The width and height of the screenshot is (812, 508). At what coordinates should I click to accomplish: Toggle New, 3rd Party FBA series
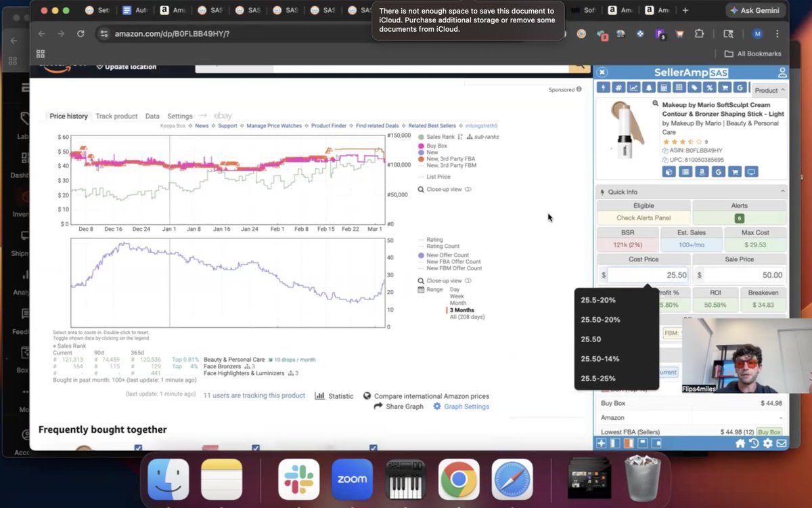click(x=447, y=159)
